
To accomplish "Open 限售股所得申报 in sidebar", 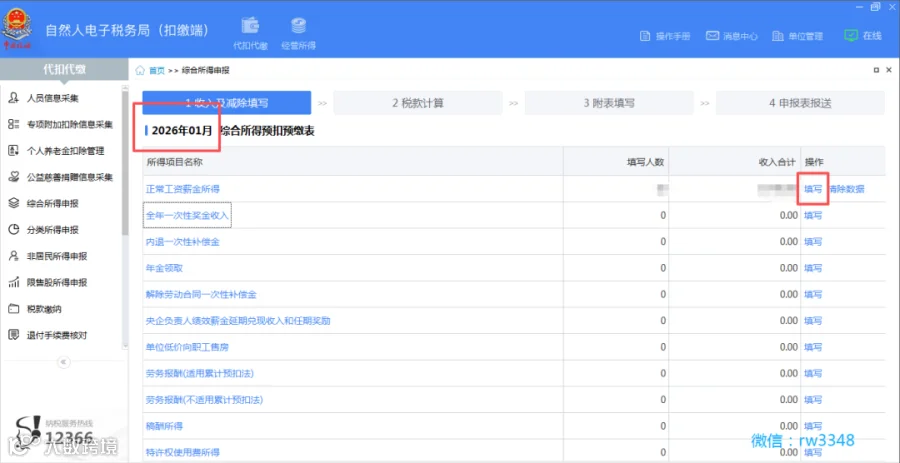I will point(57,283).
